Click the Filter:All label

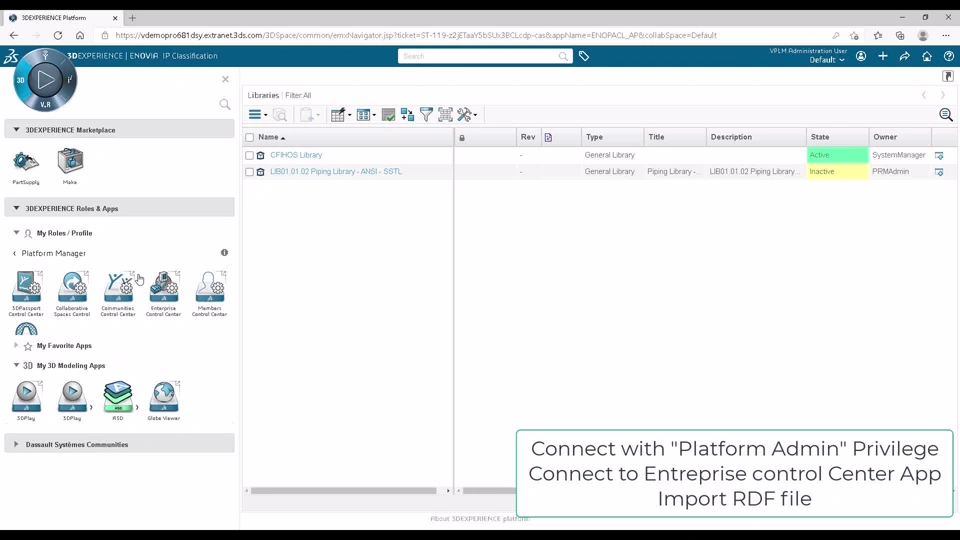coord(298,96)
